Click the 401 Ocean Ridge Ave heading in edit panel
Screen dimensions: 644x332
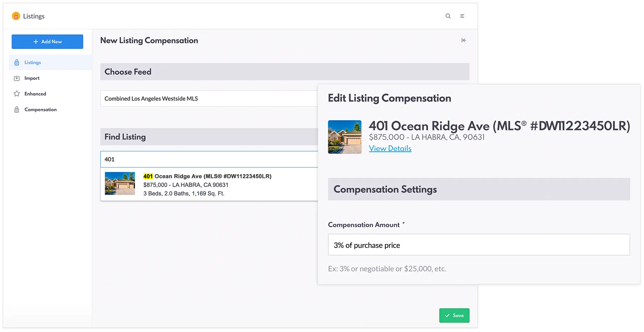pos(499,126)
